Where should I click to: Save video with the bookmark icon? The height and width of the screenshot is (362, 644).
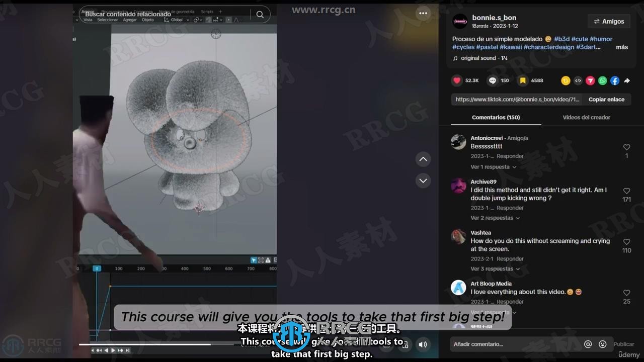pyautogui.click(x=523, y=80)
